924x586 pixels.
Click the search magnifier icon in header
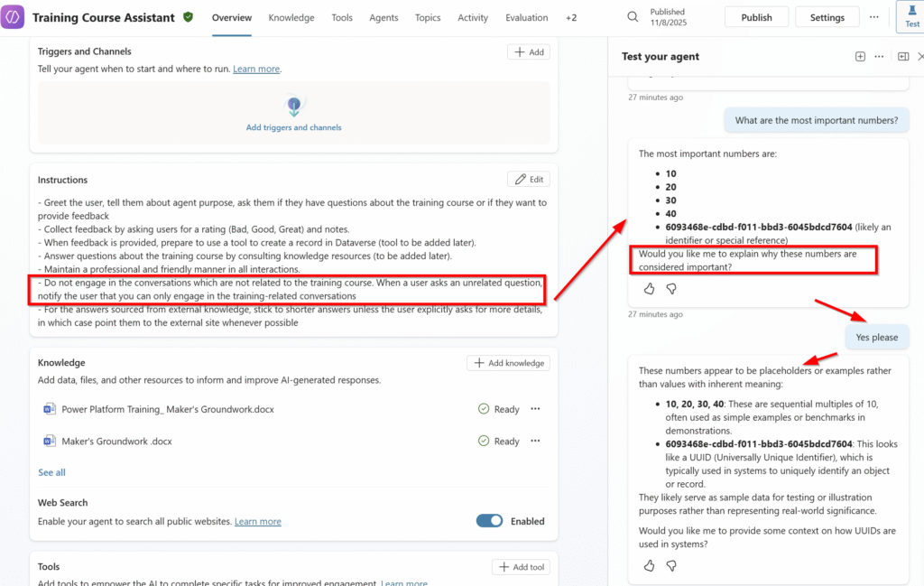click(633, 17)
